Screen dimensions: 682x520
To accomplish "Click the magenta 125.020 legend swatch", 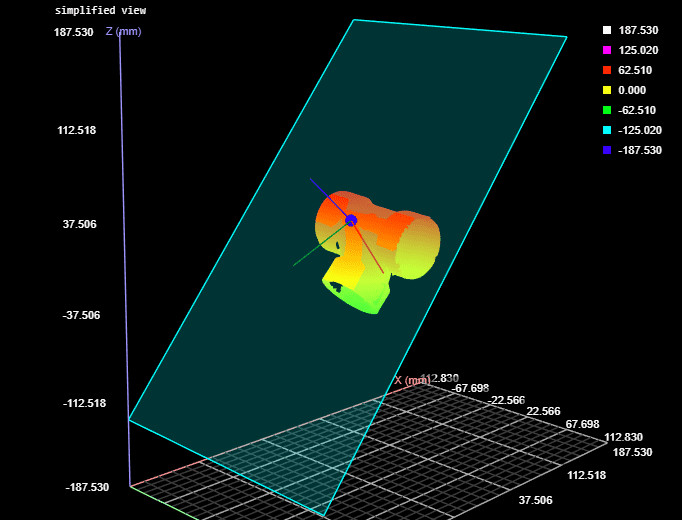I will [607, 50].
